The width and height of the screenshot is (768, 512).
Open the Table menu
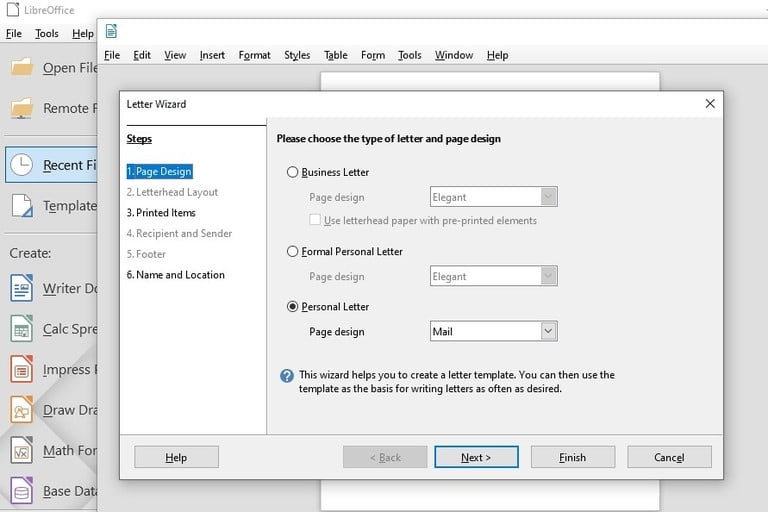pyautogui.click(x=335, y=55)
